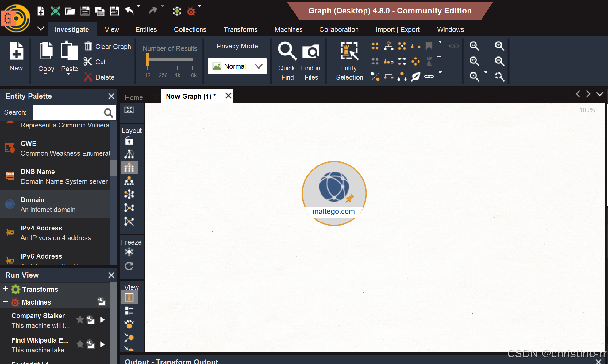Run the Company Stalker machine
Image resolution: width=608 pixels, height=364 pixels.
click(x=102, y=320)
